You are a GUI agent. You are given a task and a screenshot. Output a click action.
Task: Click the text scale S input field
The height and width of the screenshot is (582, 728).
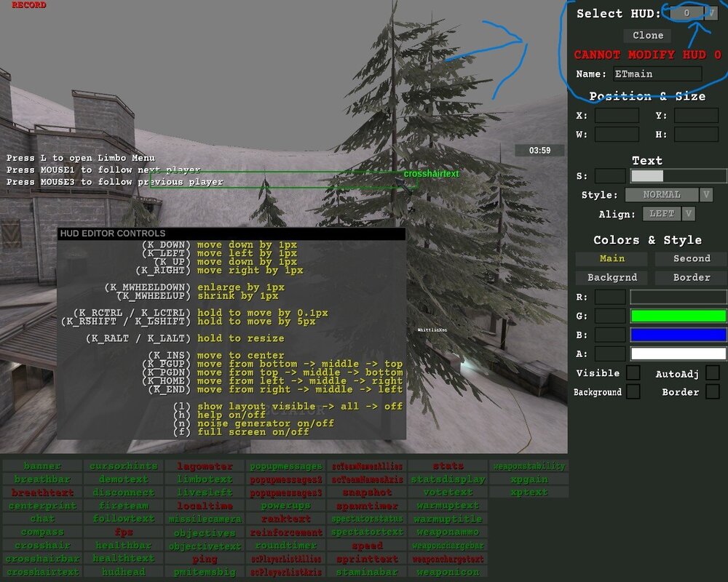click(x=609, y=176)
